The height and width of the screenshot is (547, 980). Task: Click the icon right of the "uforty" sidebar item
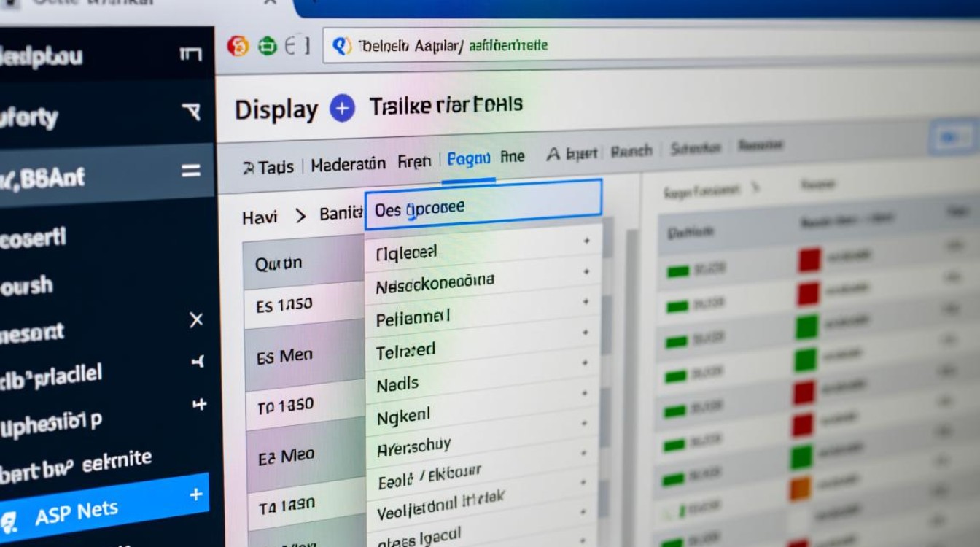(190, 112)
